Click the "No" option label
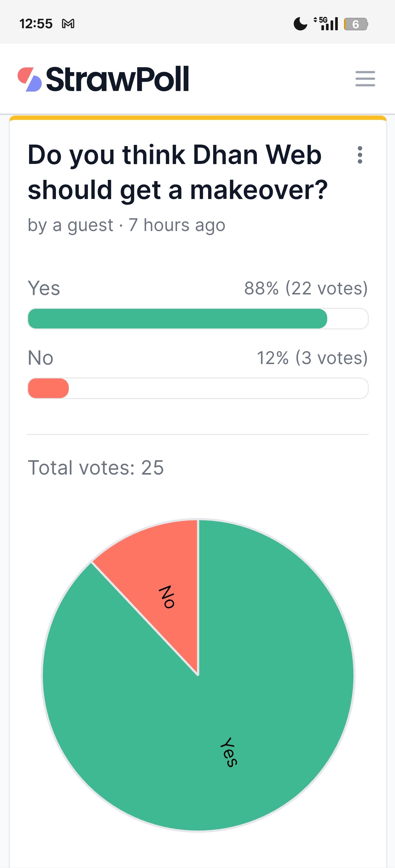The image size is (395, 868). [41, 358]
